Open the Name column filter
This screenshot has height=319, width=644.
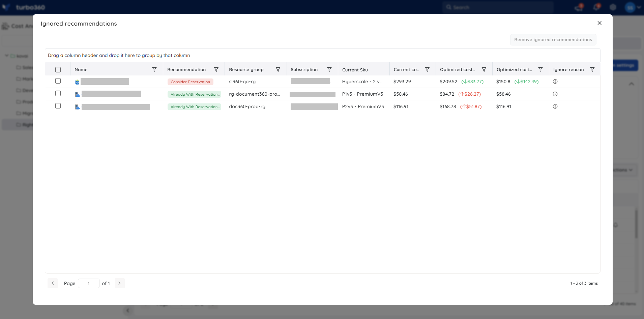[x=154, y=69]
